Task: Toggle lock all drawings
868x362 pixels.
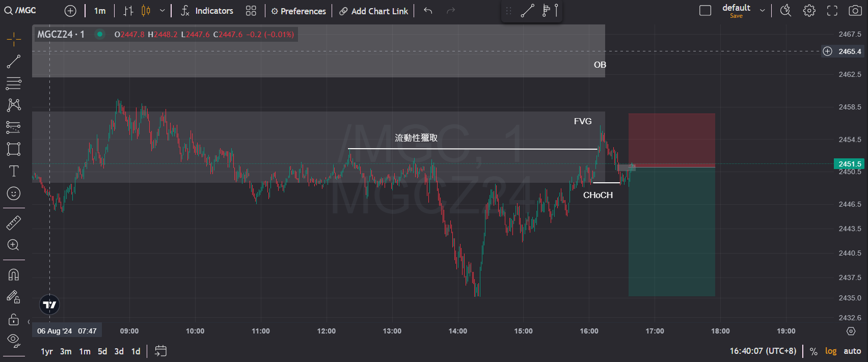Action: (x=14, y=319)
